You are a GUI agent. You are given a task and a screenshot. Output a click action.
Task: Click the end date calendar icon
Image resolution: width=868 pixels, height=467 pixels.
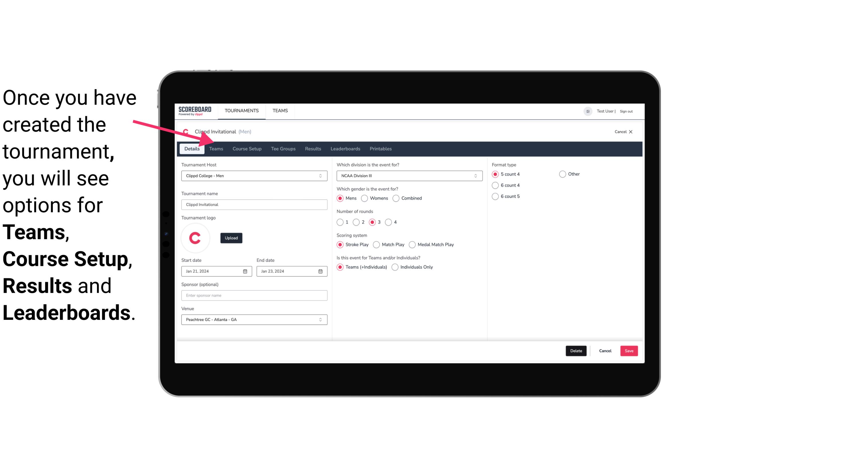(x=321, y=271)
